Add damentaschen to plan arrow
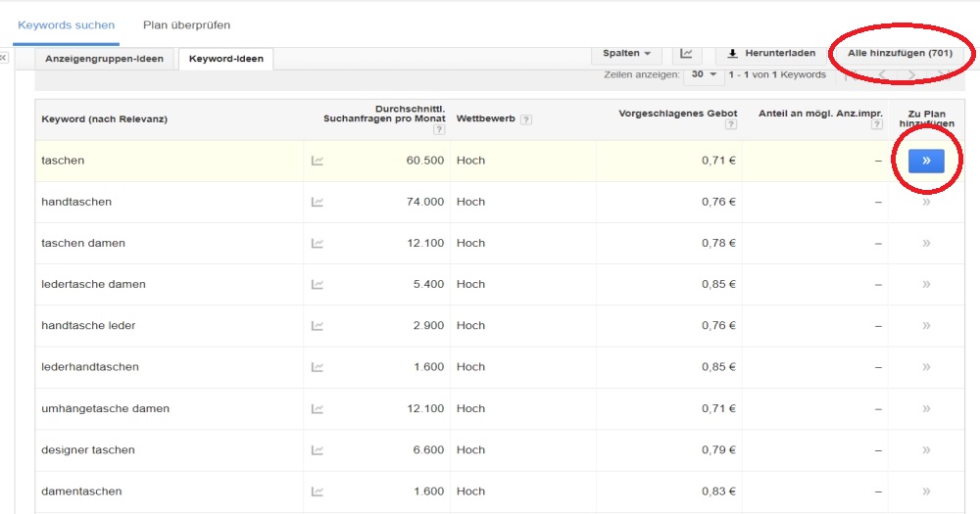Viewport: 980px width, 514px height. coord(926,491)
